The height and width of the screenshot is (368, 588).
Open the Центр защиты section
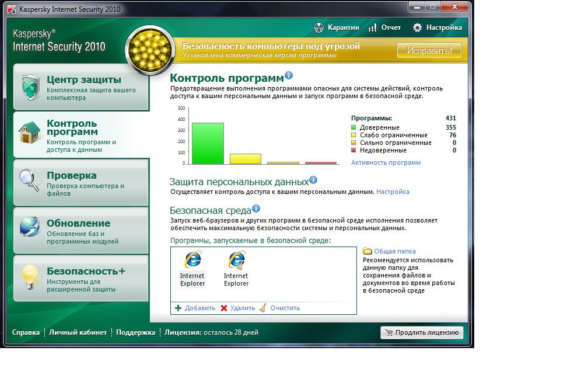tap(81, 87)
